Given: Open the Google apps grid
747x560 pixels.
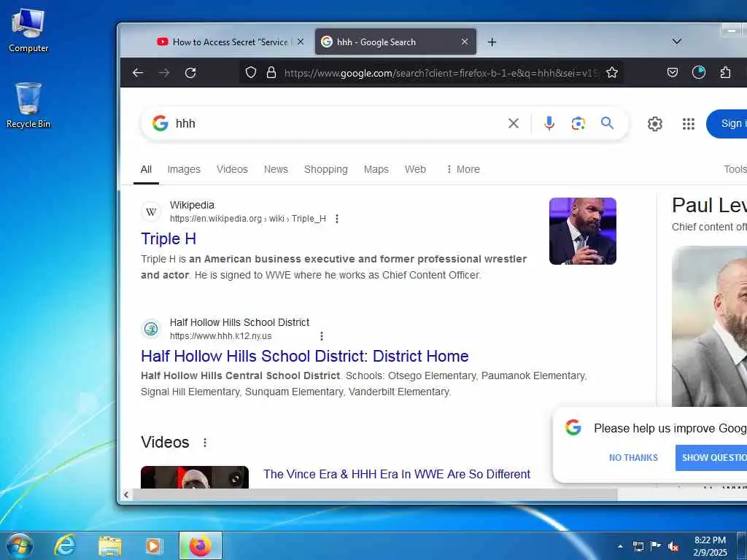Looking at the screenshot, I should point(689,124).
